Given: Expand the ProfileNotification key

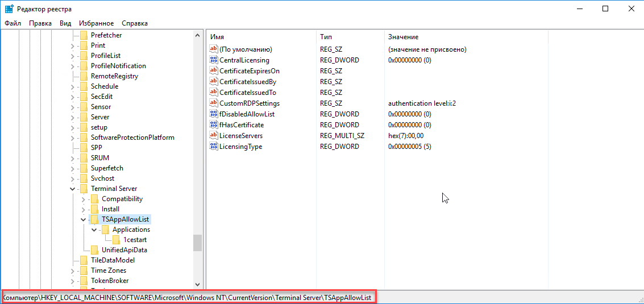Looking at the screenshot, I should [73, 66].
